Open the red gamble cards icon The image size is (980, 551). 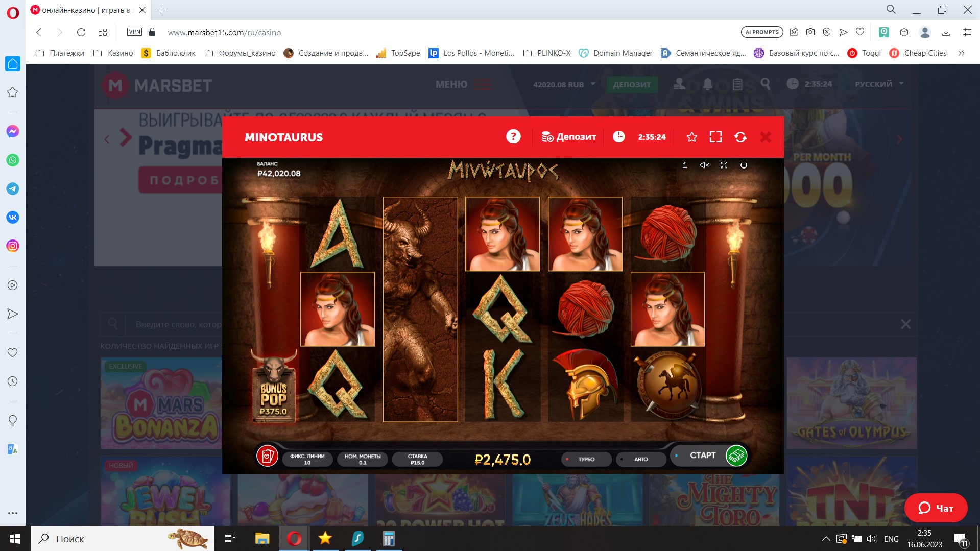tap(267, 456)
